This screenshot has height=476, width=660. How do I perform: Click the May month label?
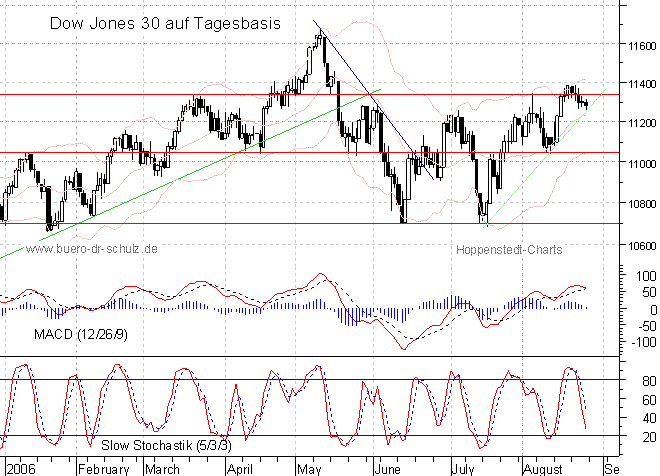(309, 469)
